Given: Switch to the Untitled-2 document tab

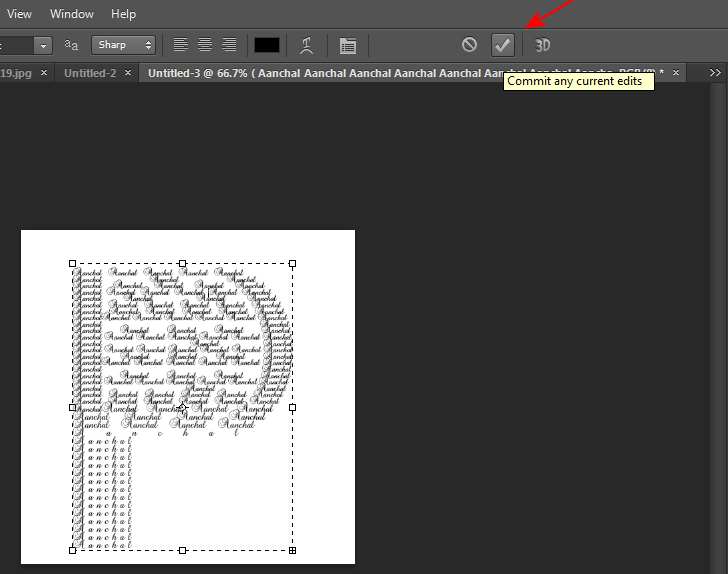Looking at the screenshot, I should point(90,73).
